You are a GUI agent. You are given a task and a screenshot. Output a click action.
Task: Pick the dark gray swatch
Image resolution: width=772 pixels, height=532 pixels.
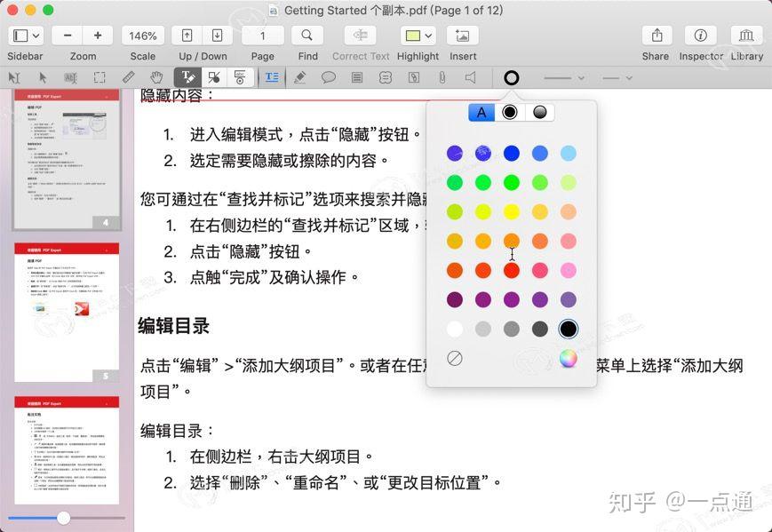(x=540, y=329)
